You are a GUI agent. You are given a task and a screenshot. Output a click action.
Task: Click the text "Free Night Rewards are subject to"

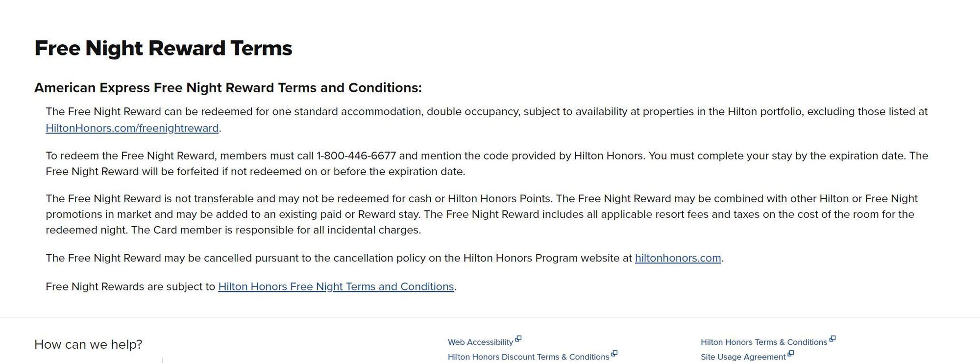[x=130, y=286]
